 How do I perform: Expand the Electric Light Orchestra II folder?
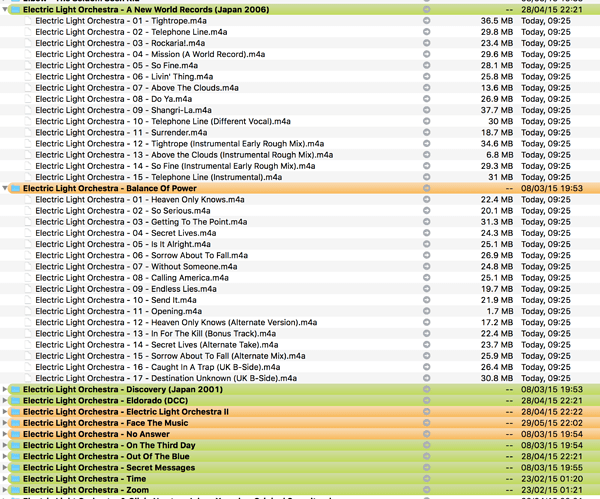5,412
